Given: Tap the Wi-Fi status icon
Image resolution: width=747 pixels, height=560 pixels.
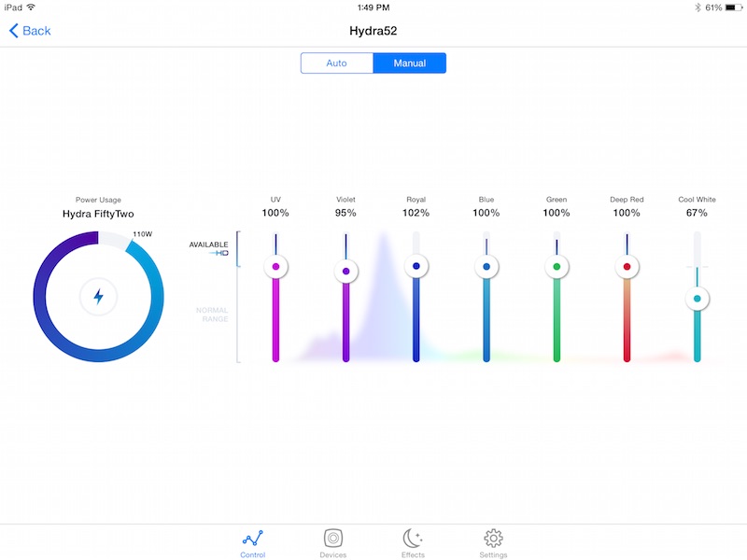Looking at the screenshot, I should (x=34, y=7).
